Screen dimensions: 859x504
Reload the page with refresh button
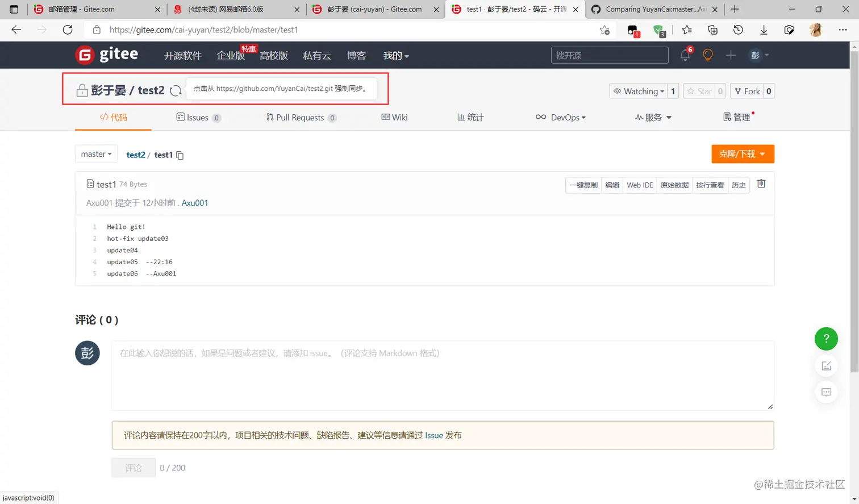click(68, 30)
